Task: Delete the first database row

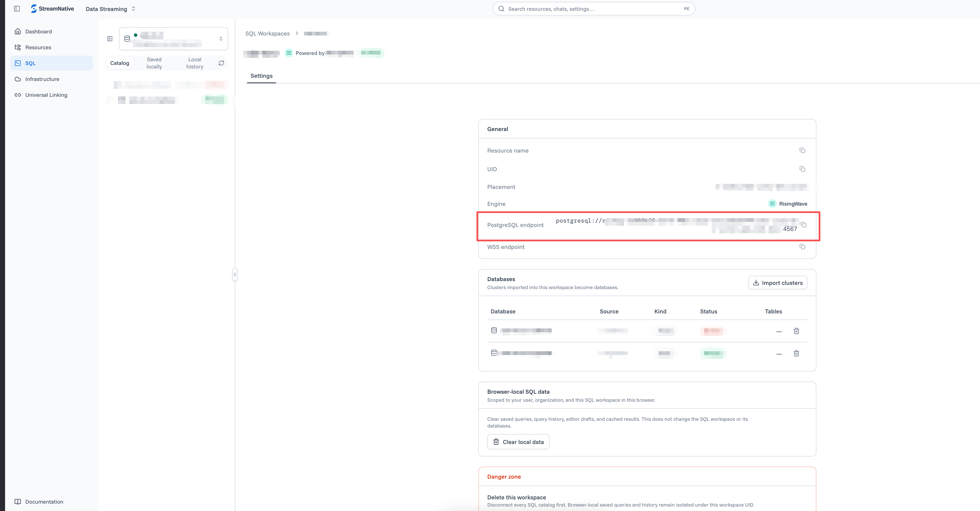Action: coord(796,331)
